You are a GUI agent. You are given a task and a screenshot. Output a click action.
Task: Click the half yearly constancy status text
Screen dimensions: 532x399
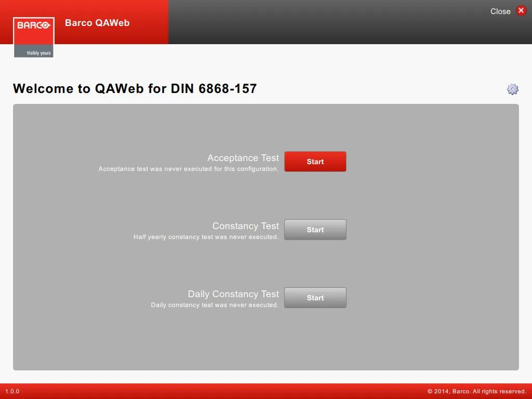tap(206, 237)
